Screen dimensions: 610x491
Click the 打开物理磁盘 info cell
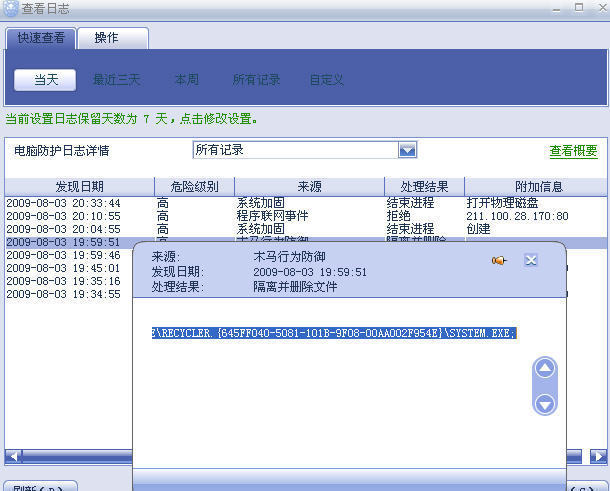[x=502, y=203]
